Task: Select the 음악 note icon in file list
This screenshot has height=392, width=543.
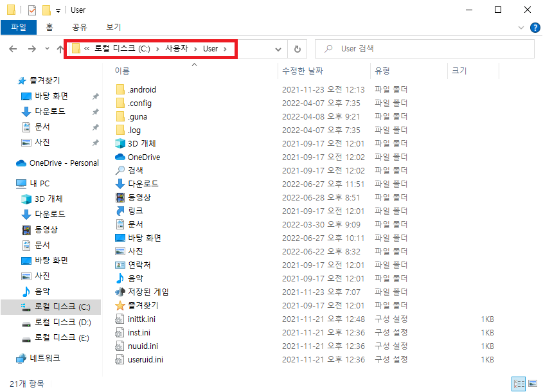Action: tap(120, 278)
